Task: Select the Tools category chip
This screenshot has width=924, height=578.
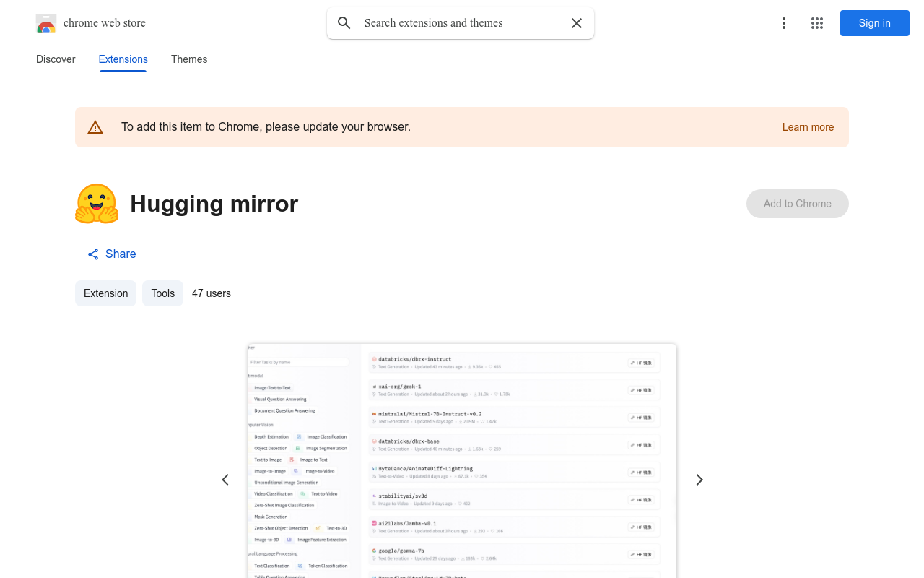Action: point(162,293)
